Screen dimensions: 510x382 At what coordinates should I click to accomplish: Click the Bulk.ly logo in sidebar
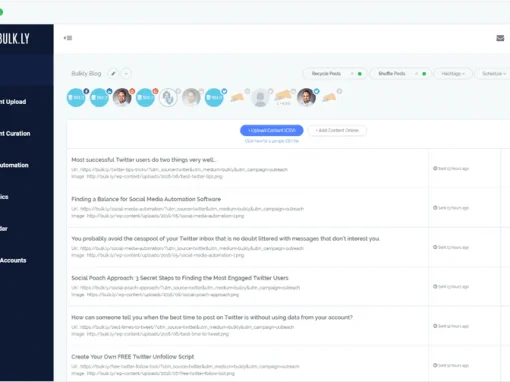[x=15, y=39]
